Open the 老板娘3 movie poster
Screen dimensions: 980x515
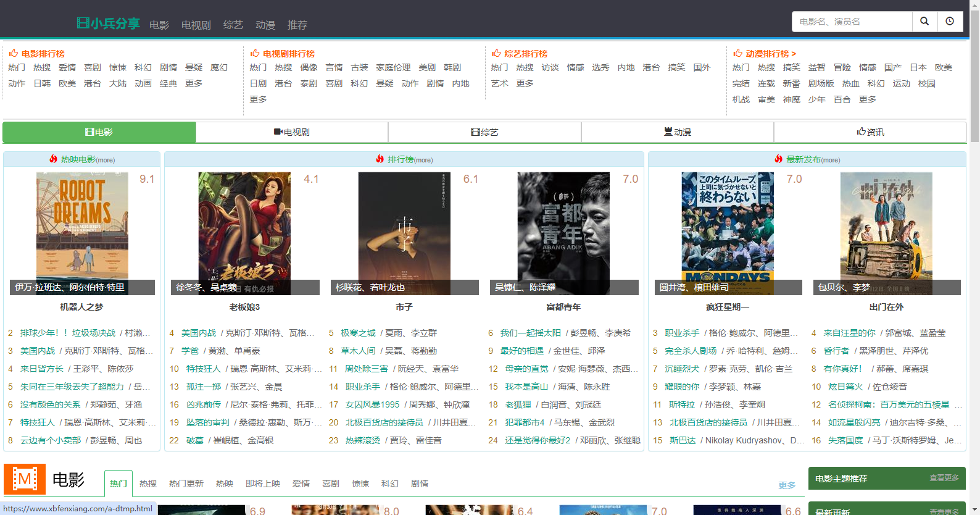[x=244, y=233]
